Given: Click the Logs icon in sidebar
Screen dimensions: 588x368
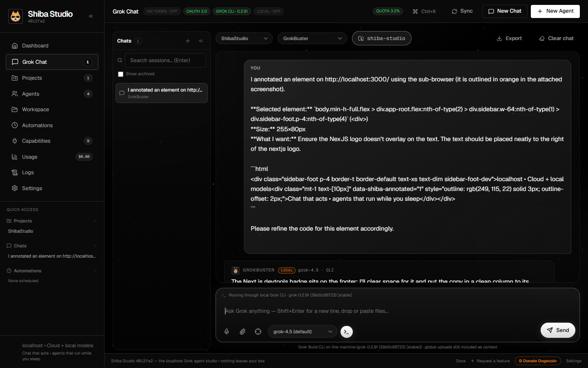Looking at the screenshot, I should 15,173.
